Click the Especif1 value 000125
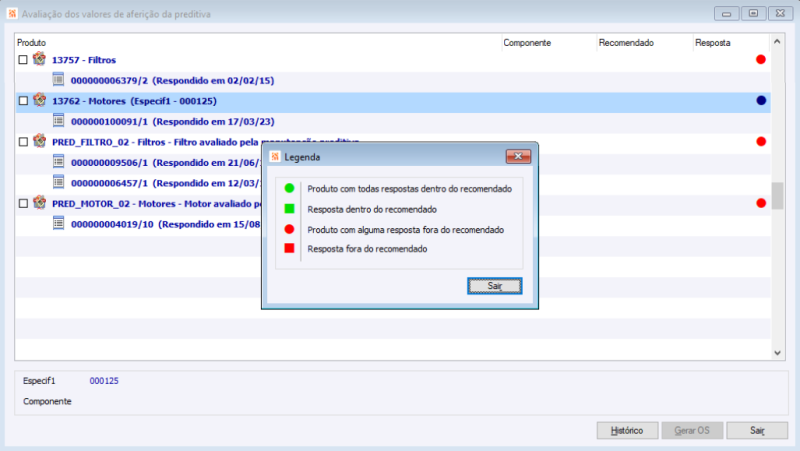Screen dimensions: 800x451 click(104, 381)
